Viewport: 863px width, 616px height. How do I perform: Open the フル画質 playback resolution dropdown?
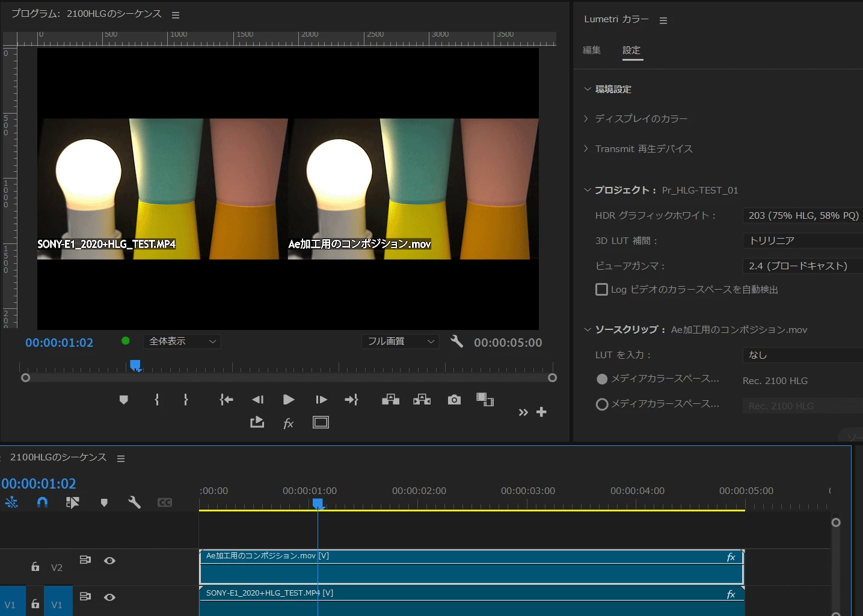[x=400, y=341]
